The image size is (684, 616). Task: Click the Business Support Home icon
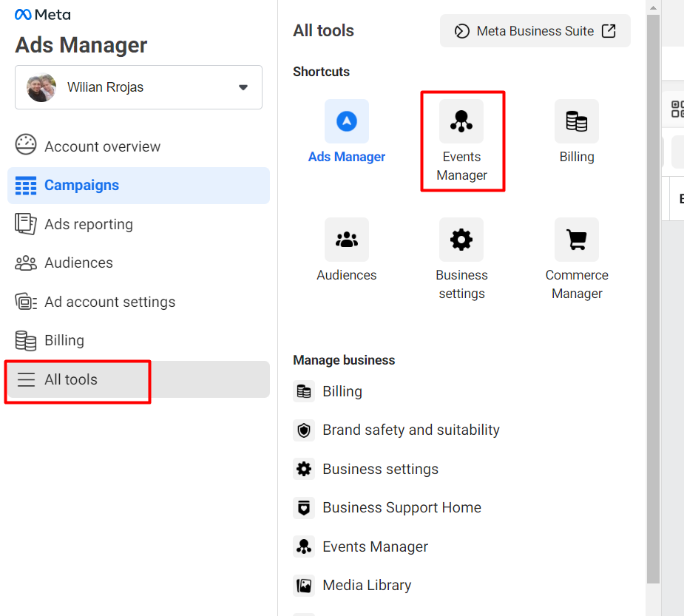point(304,508)
